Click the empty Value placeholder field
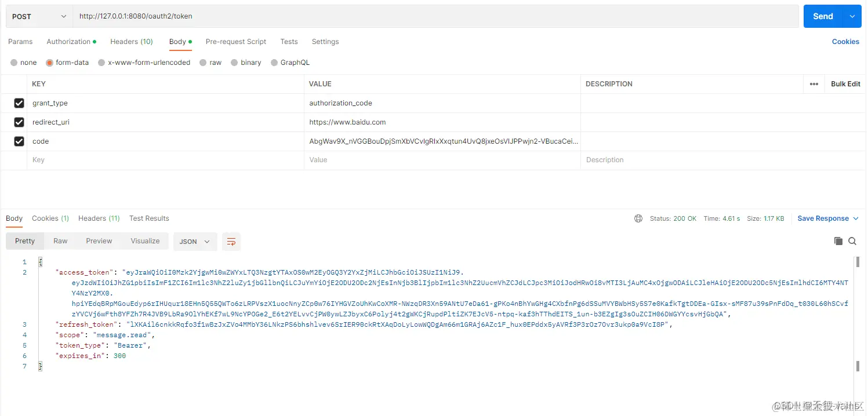This screenshot has height=416, width=868. click(442, 160)
